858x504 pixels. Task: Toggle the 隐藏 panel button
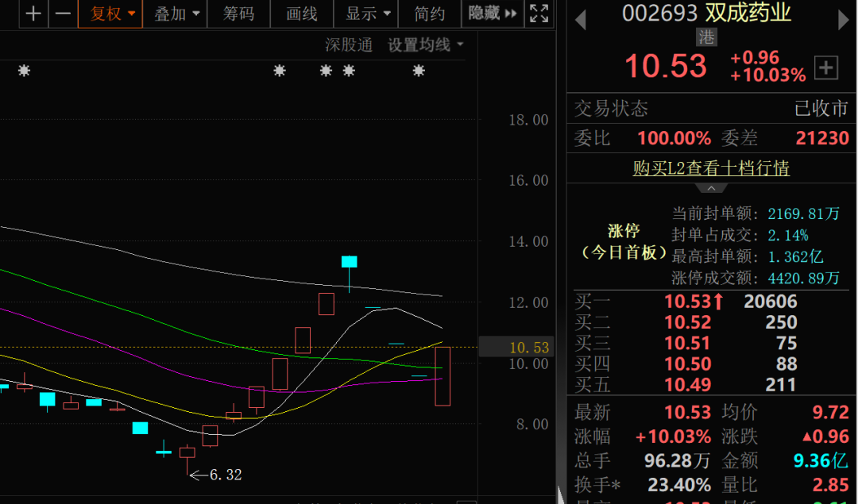click(x=492, y=13)
